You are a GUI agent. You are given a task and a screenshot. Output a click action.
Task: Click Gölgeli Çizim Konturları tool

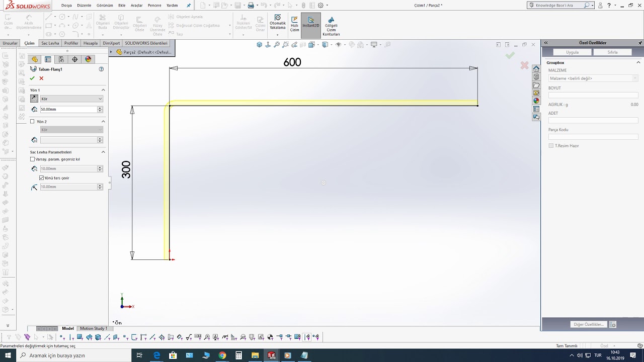331,26
